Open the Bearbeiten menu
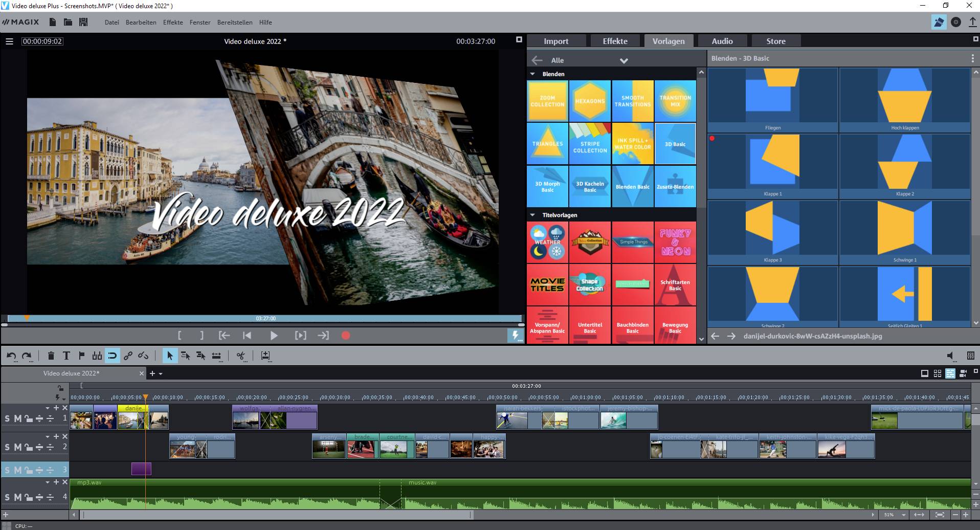 click(141, 23)
